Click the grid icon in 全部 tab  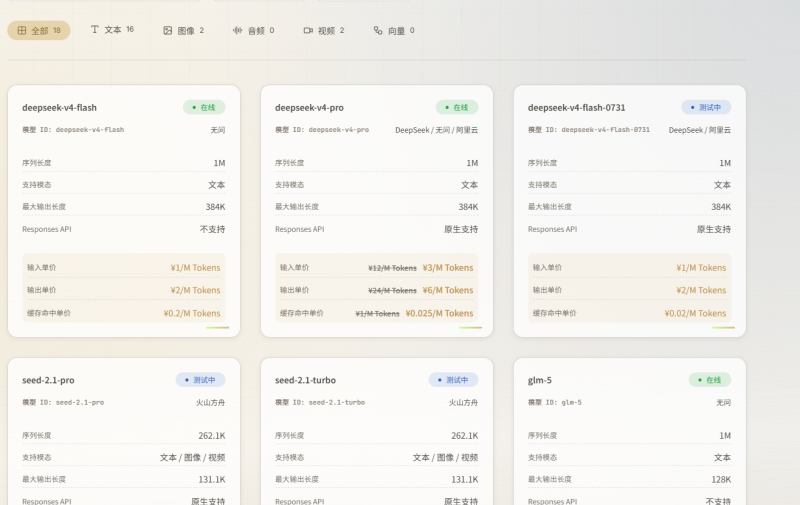(x=22, y=31)
